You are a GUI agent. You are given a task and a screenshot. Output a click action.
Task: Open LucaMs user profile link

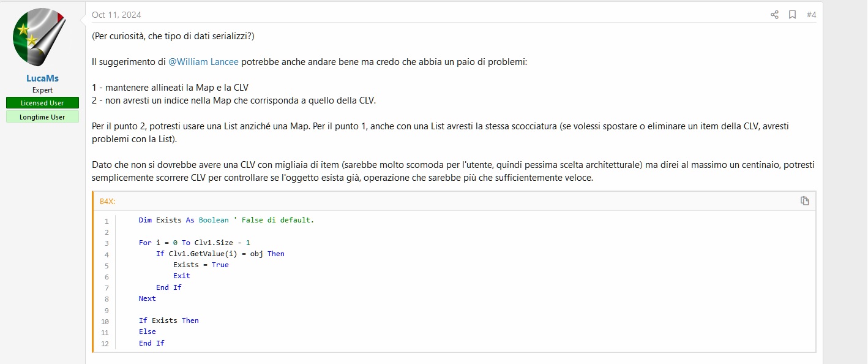42,78
